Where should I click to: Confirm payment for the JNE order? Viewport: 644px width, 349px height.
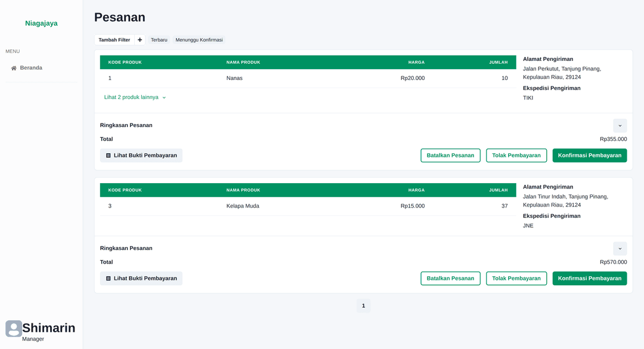[x=589, y=279]
